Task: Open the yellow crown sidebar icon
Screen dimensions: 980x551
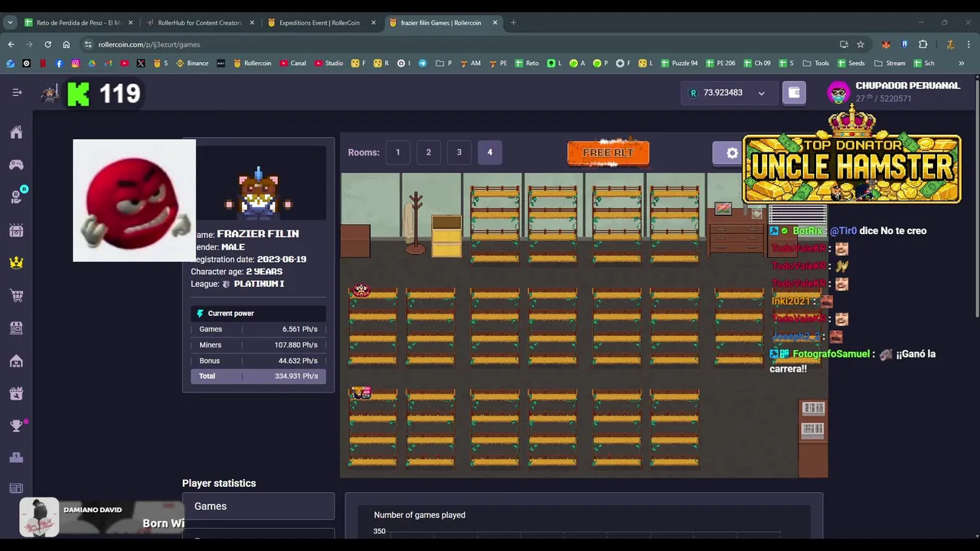Action: point(16,262)
